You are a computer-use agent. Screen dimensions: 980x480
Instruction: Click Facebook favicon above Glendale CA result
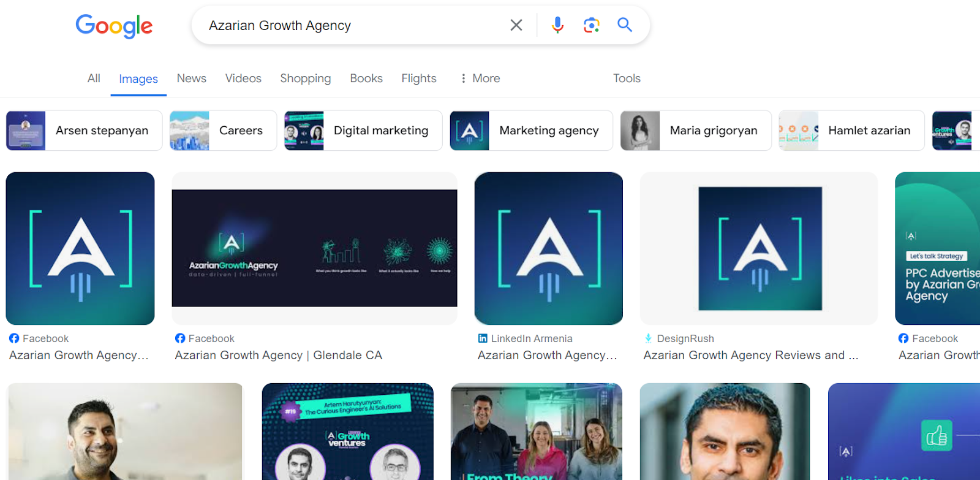click(180, 338)
